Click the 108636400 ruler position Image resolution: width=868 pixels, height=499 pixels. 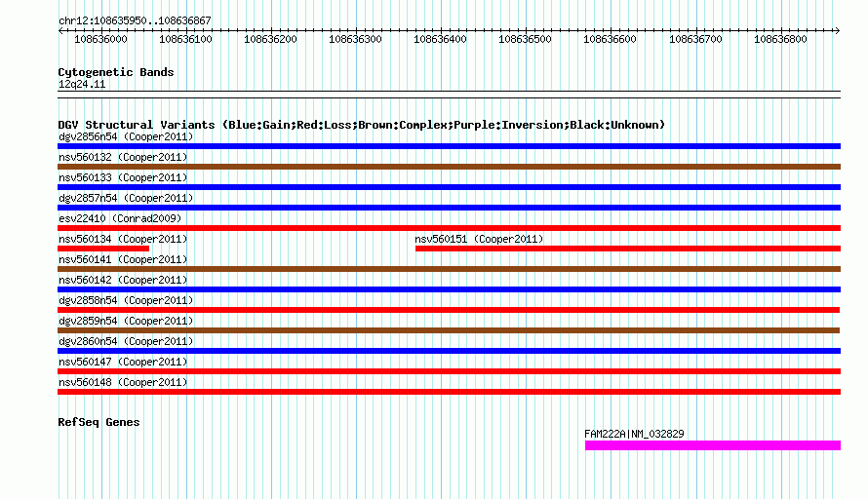pos(440,39)
